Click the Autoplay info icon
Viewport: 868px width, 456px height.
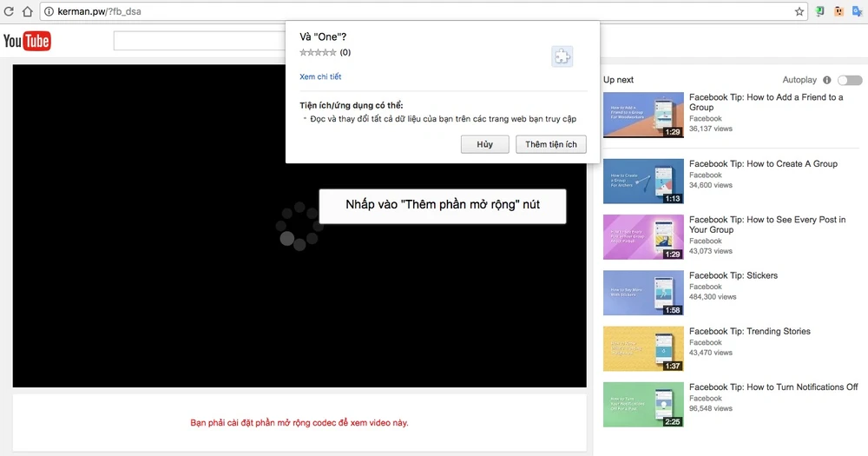tap(826, 80)
